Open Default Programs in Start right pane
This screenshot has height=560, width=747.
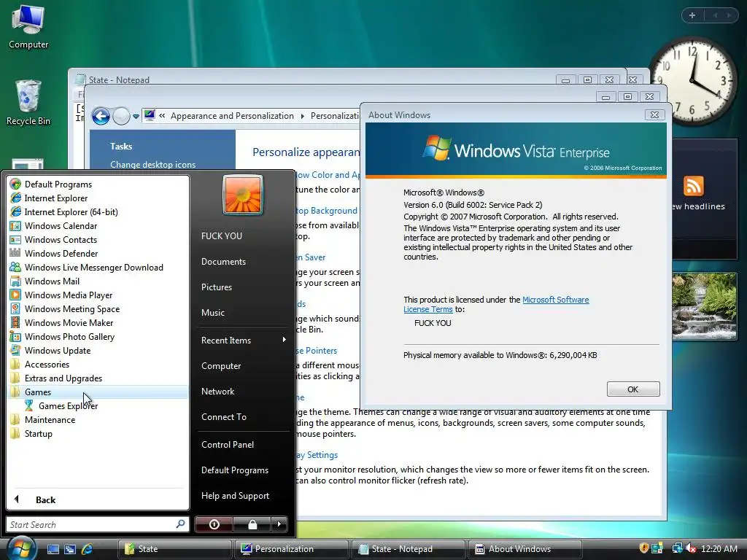235,470
